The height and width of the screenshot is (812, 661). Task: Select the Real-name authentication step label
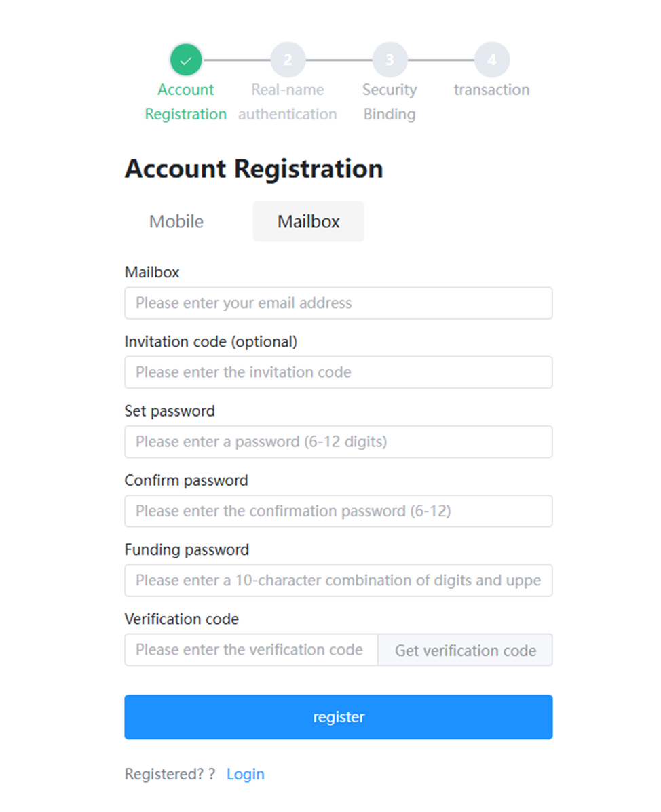click(287, 102)
